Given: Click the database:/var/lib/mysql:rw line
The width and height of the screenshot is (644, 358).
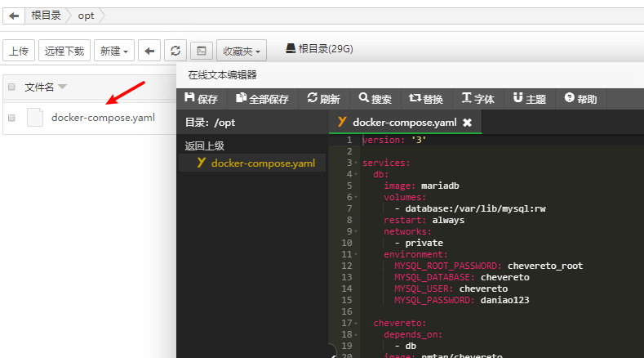Looking at the screenshot, I should (470, 208).
